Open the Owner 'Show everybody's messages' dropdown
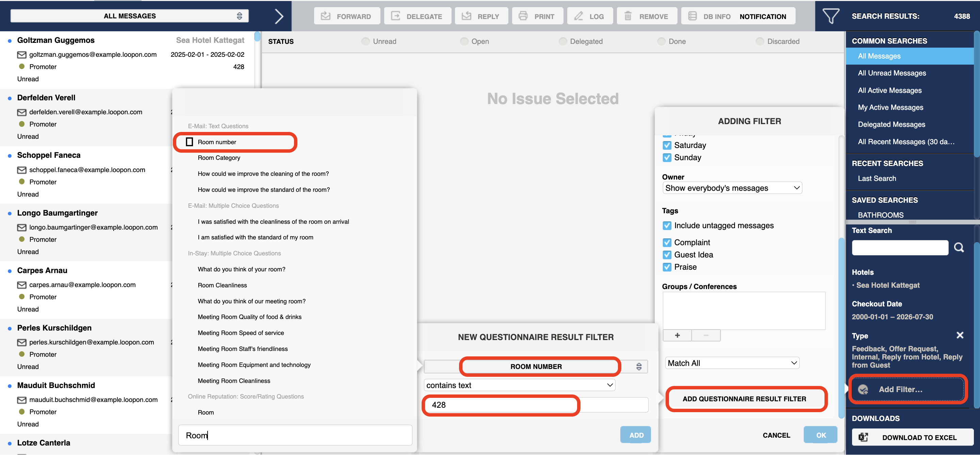Viewport: 980px width, 455px height. click(732, 188)
